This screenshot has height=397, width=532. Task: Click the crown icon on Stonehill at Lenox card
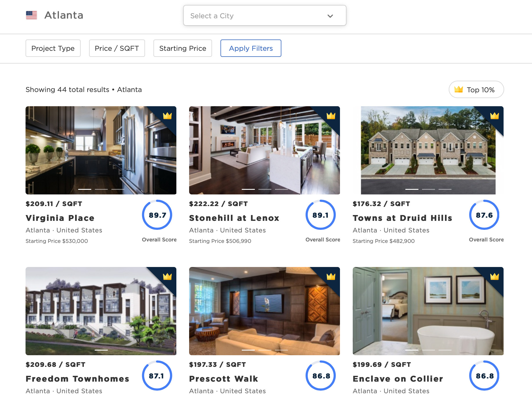click(x=332, y=116)
